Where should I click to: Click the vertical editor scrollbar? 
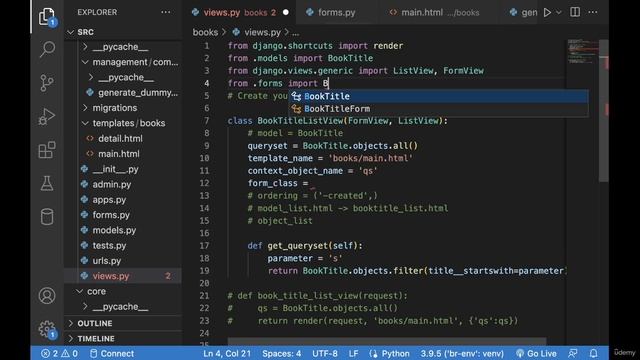(604, 110)
